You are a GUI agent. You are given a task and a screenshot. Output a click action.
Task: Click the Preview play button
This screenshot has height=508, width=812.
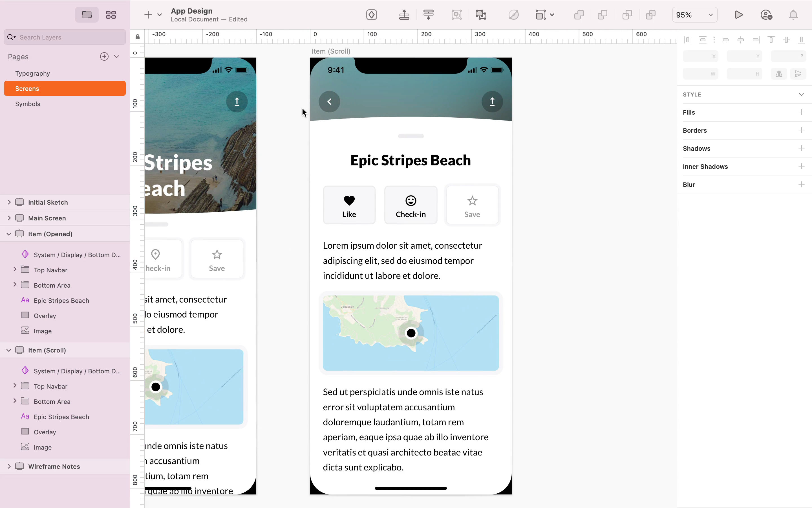pyautogui.click(x=738, y=15)
